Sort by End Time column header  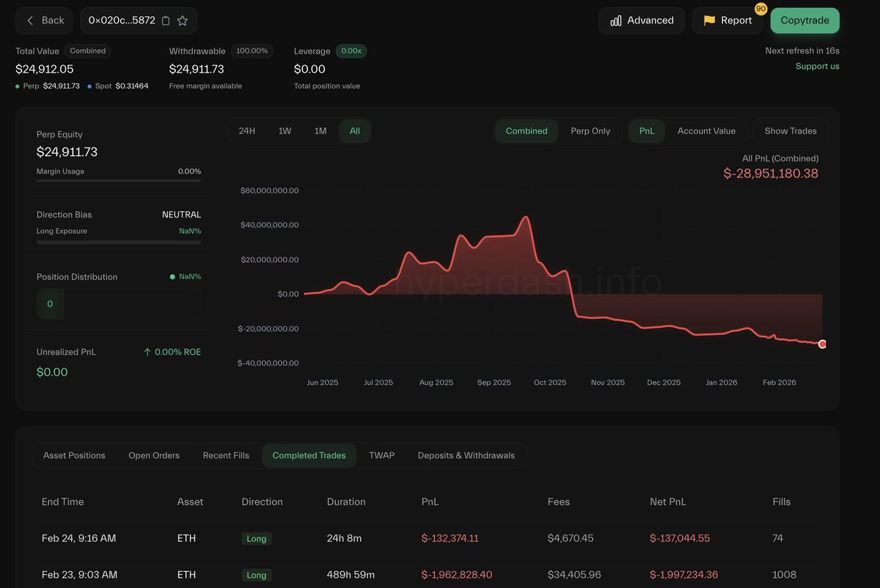tap(63, 502)
